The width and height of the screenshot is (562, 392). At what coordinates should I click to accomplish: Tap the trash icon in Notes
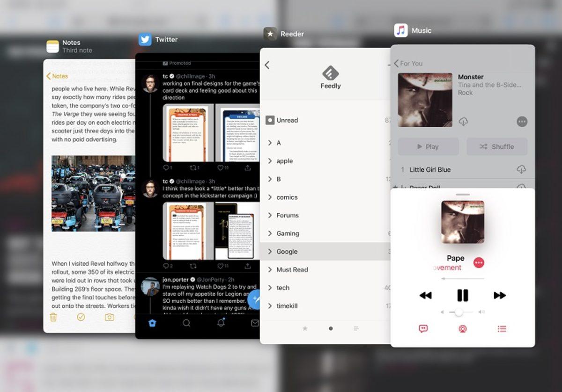(53, 317)
